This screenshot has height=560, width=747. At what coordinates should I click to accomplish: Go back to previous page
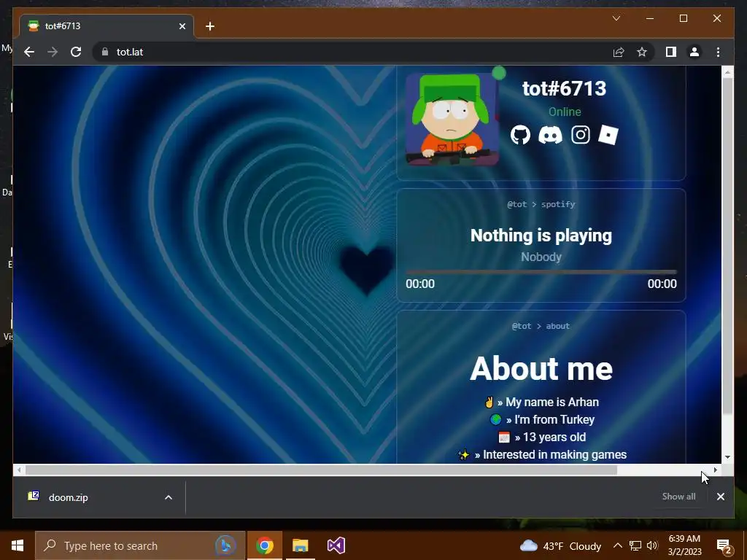coord(29,52)
